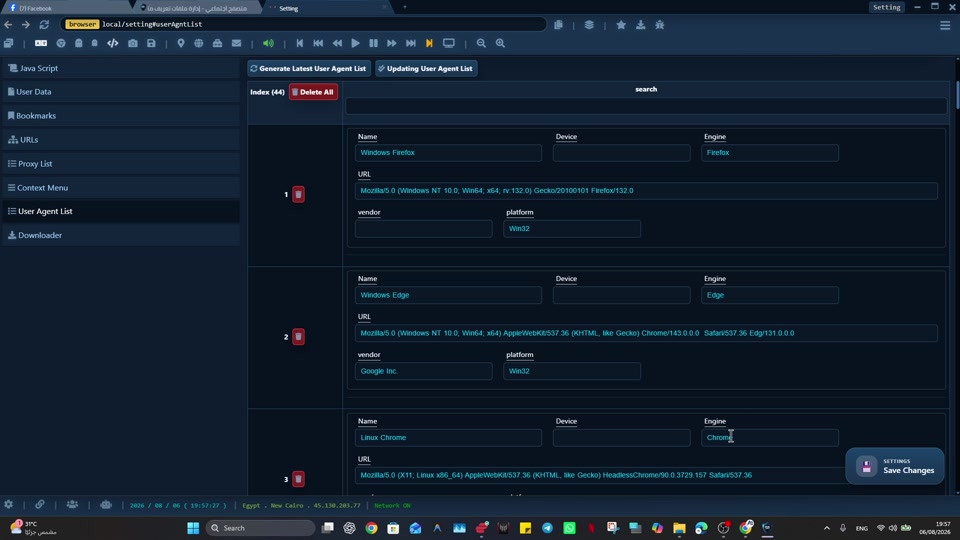The image size is (960, 540).
Task: Click the Firefox Engine field in entry 1
Action: [x=770, y=153]
